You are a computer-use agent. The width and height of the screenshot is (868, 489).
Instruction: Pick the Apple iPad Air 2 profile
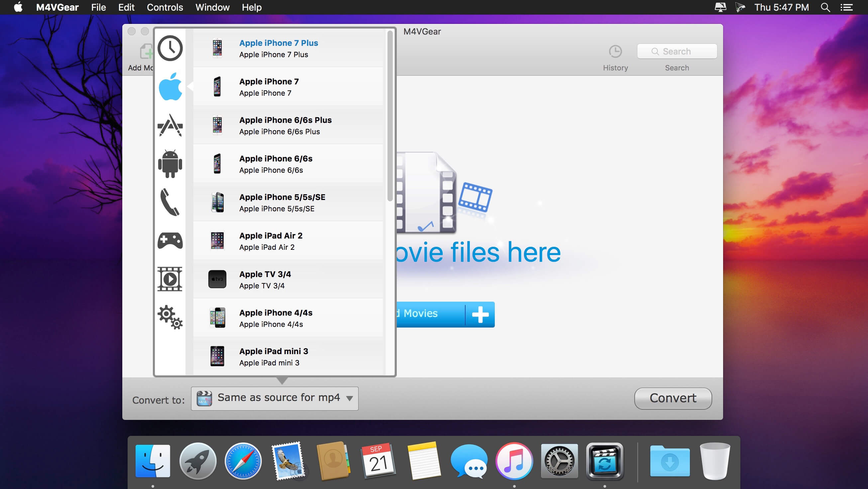[x=288, y=241]
